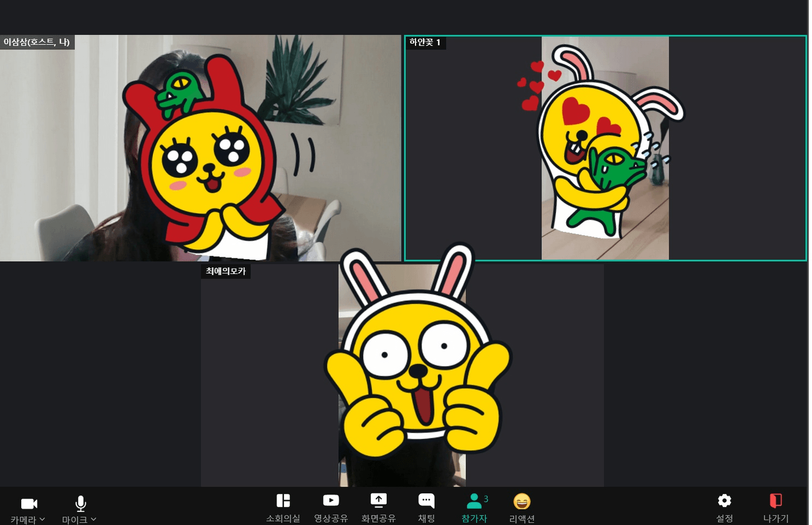This screenshot has width=812, height=525.
Task: Toggle the camera (카메라) icon
Action: tap(29, 504)
